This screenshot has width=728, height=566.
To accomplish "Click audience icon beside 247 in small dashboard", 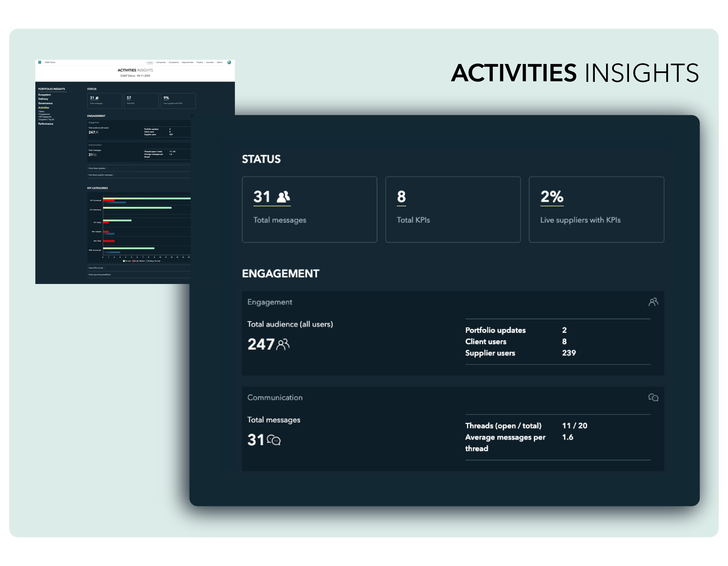I will [97, 132].
